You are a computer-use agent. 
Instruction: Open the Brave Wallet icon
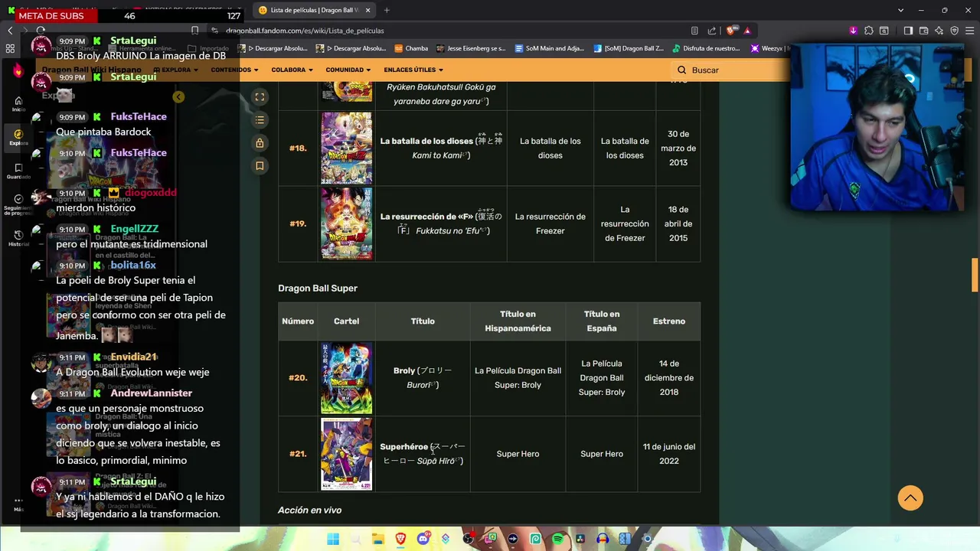[923, 31]
